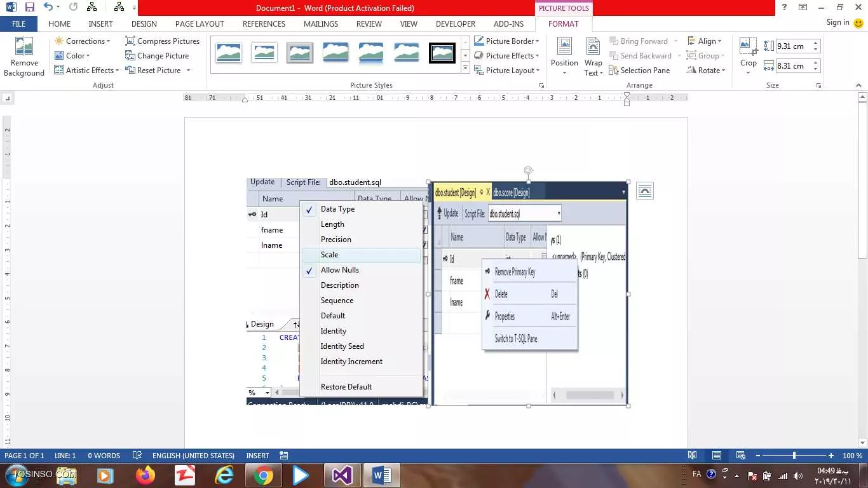Open Picture Effects dropdown
Screen dimensions: 868x488
[x=506, y=56]
